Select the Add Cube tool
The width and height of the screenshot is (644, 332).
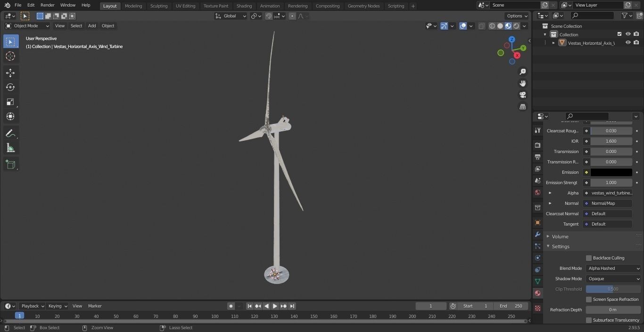[x=10, y=164]
